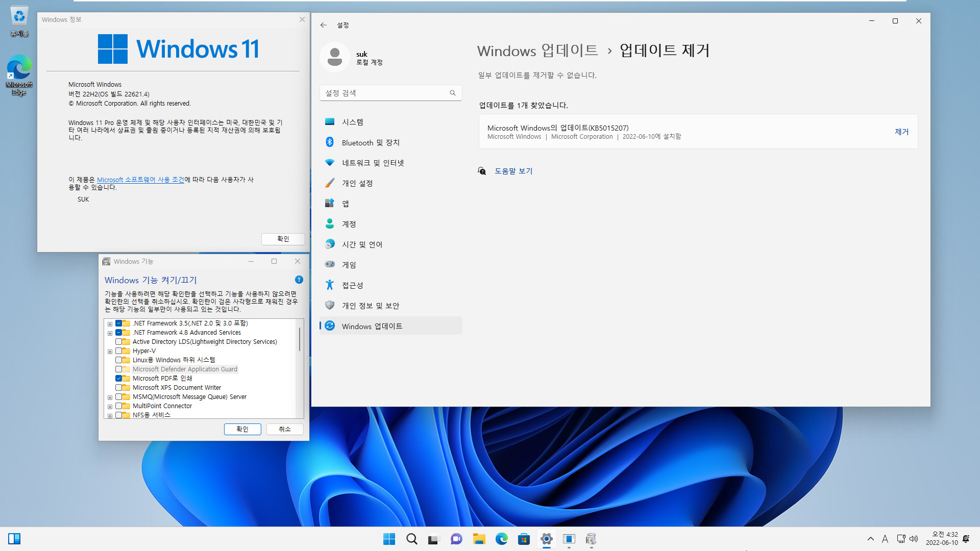Image resolution: width=980 pixels, height=551 pixels.
Task: Enable Linux용 Windows 하위 시스템 checkbox
Action: [x=118, y=360]
